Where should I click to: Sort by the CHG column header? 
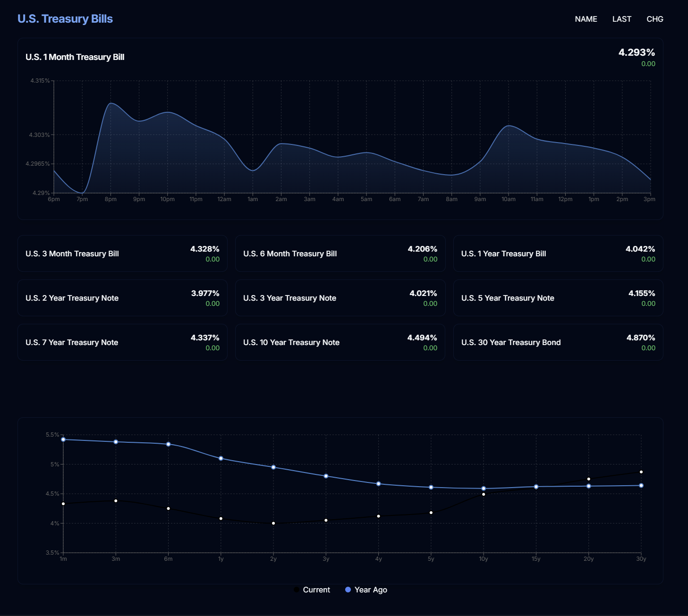click(655, 19)
